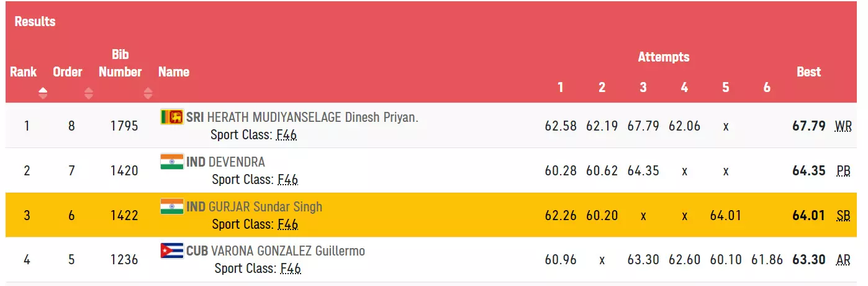Sort results by Rank arrow icon
Screen dimensions: 868x286
click(x=42, y=93)
